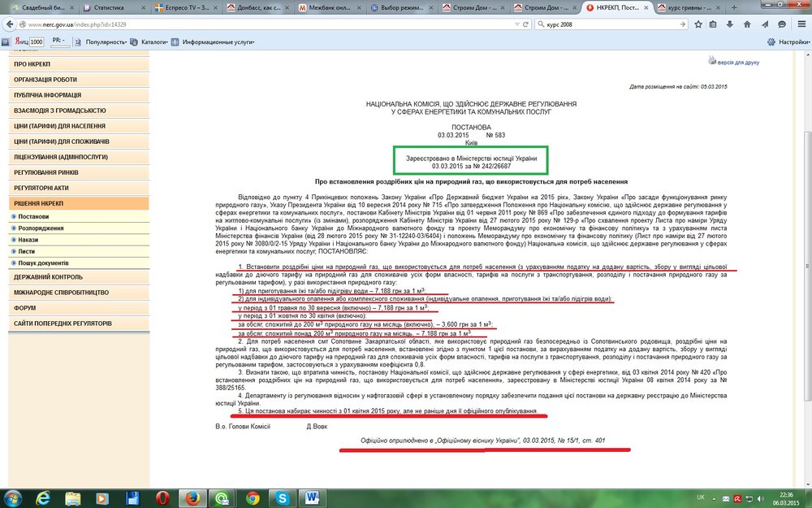Open Windows Start menu orb
Viewport: 812px width, 508px height.
(x=12, y=498)
